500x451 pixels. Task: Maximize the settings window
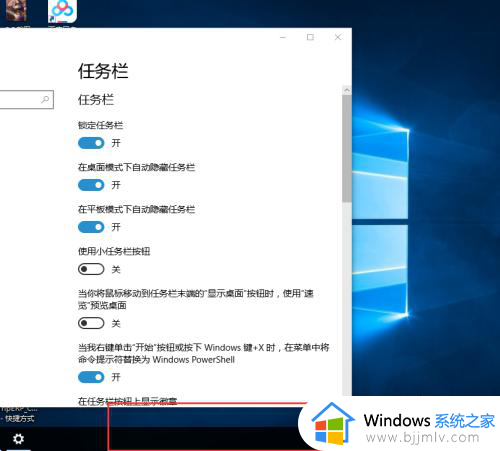tap(310, 37)
